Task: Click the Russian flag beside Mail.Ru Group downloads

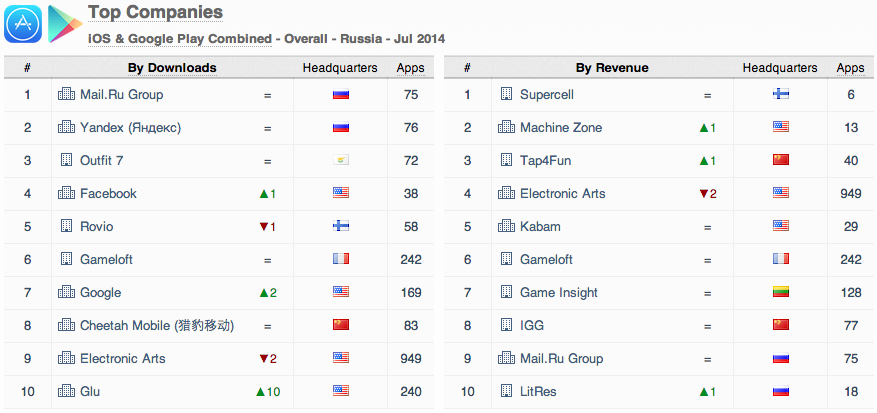Action: click(340, 95)
